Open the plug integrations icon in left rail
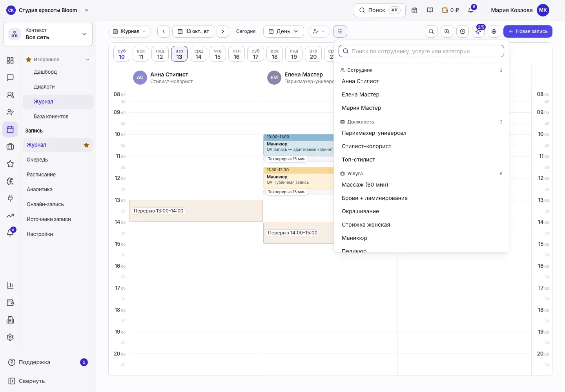 10,198
